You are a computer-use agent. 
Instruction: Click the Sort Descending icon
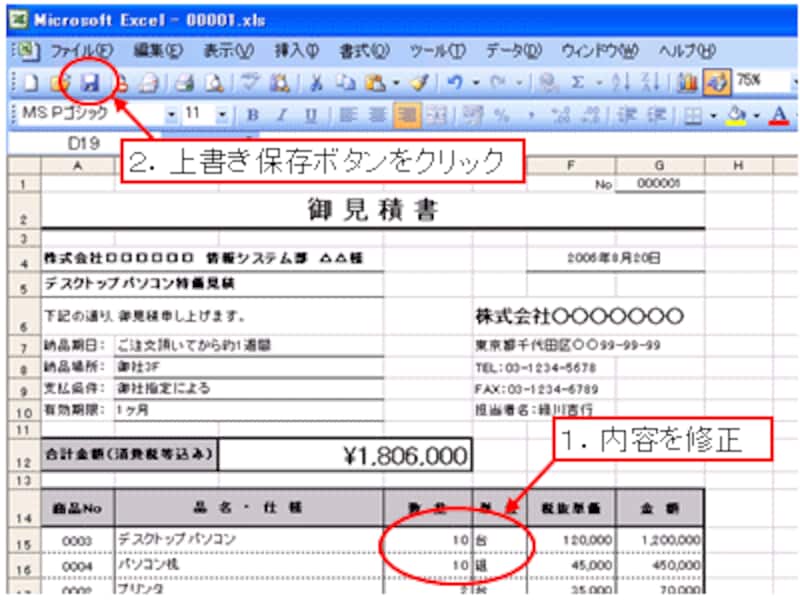tap(651, 83)
